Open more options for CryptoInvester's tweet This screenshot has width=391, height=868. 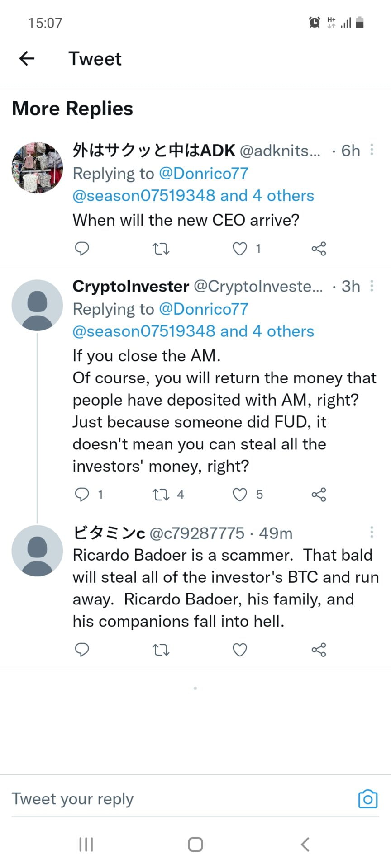tap(372, 286)
